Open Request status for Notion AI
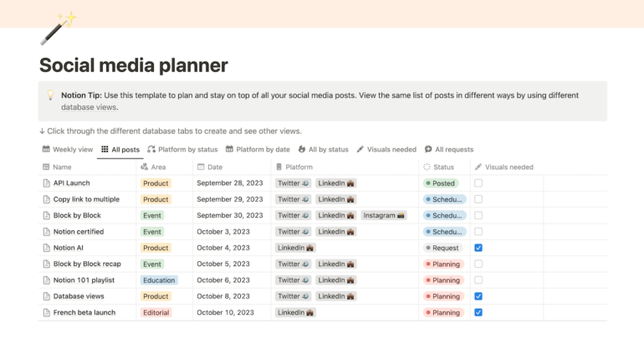This screenshot has width=644, height=339. click(442, 248)
